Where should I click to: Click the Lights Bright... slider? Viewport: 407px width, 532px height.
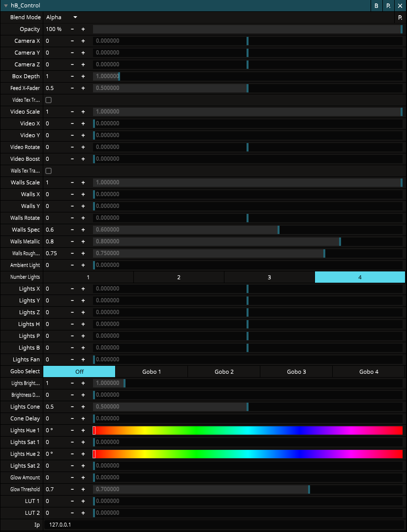[x=248, y=383]
